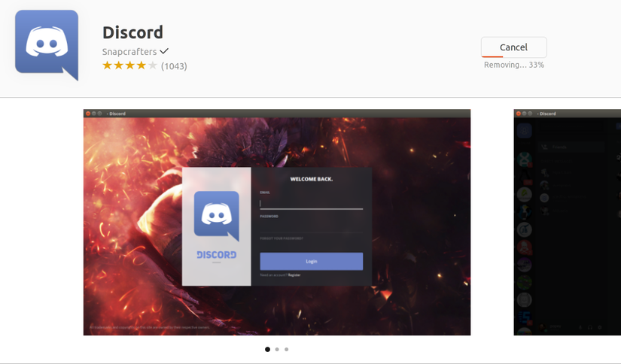Click the DISCORD wordmark in the screenshot
The height and width of the screenshot is (364, 621).
point(216,255)
